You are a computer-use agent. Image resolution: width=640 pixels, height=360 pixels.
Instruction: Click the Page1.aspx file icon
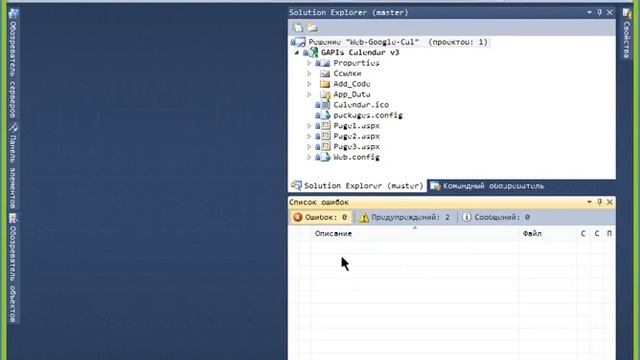[325, 126]
